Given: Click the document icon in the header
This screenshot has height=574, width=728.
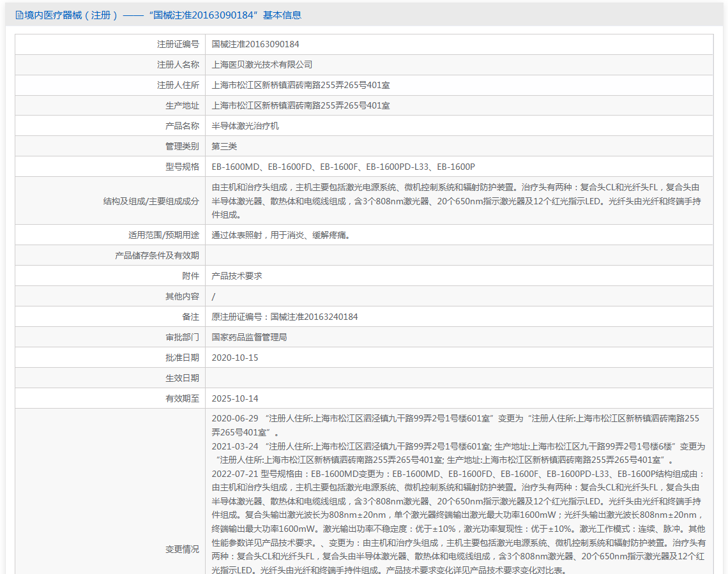Looking at the screenshot, I should [19, 15].
